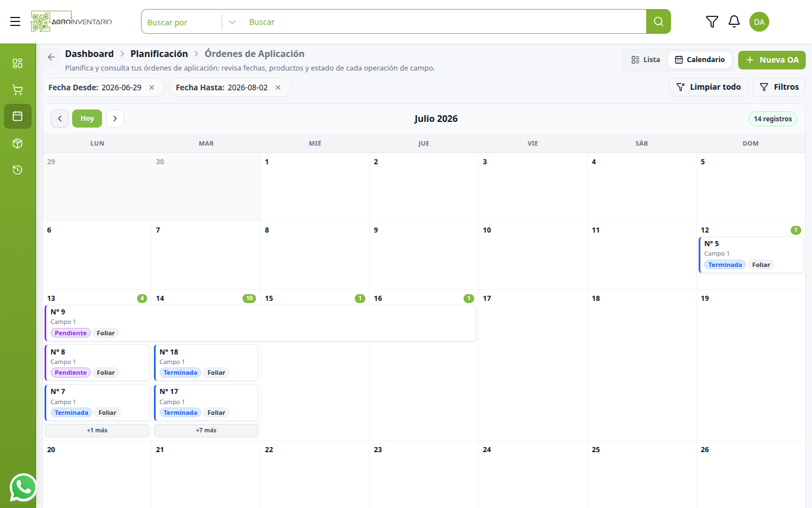The width and height of the screenshot is (812, 508).
Task: Open the Filtros panel
Action: [779, 87]
